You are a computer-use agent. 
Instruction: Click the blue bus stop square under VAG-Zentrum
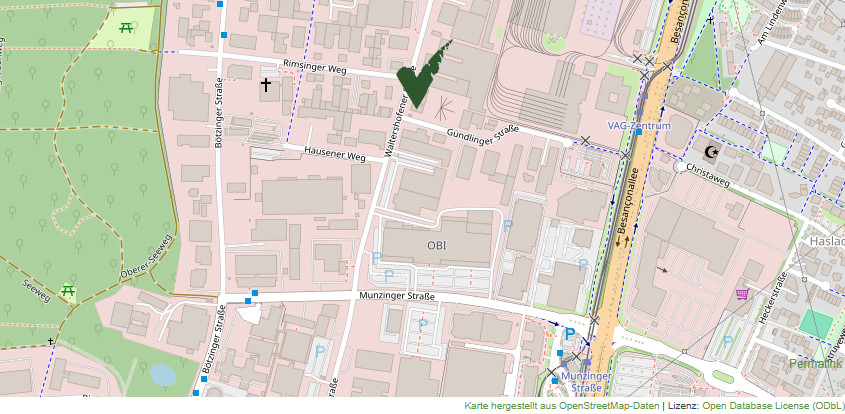pos(638,132)
